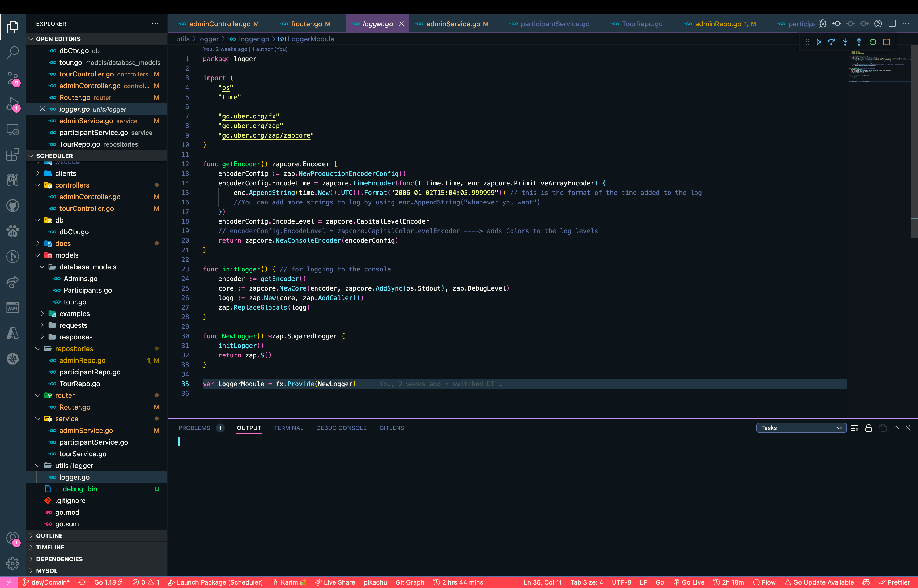918x588 pixels.
Task: Click the debug Restart button
Action: 873,42
